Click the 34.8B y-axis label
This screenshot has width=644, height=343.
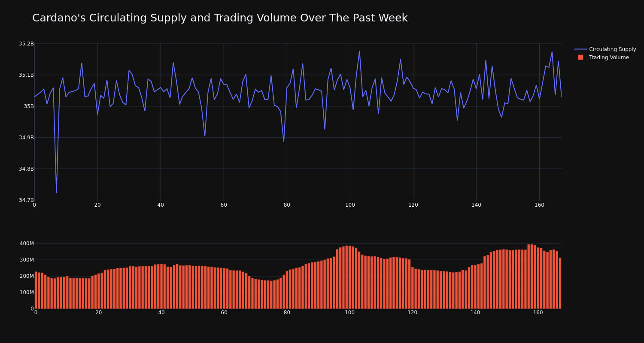pyautogui.click(x=26, y=169)
